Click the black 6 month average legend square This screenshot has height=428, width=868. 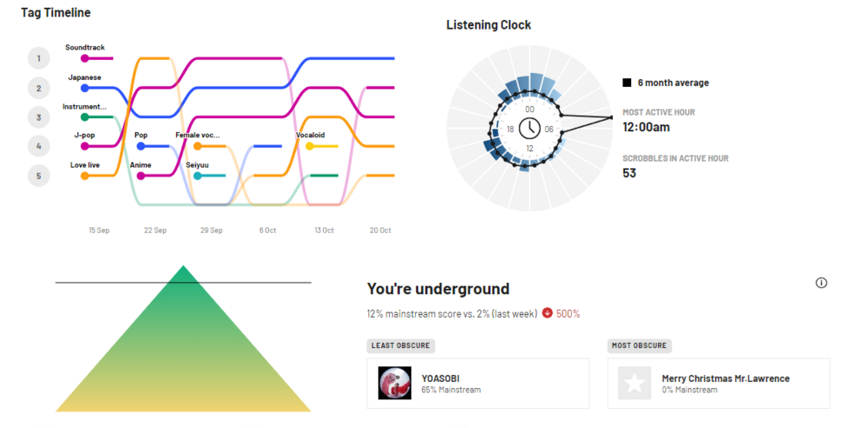[627, 82]
